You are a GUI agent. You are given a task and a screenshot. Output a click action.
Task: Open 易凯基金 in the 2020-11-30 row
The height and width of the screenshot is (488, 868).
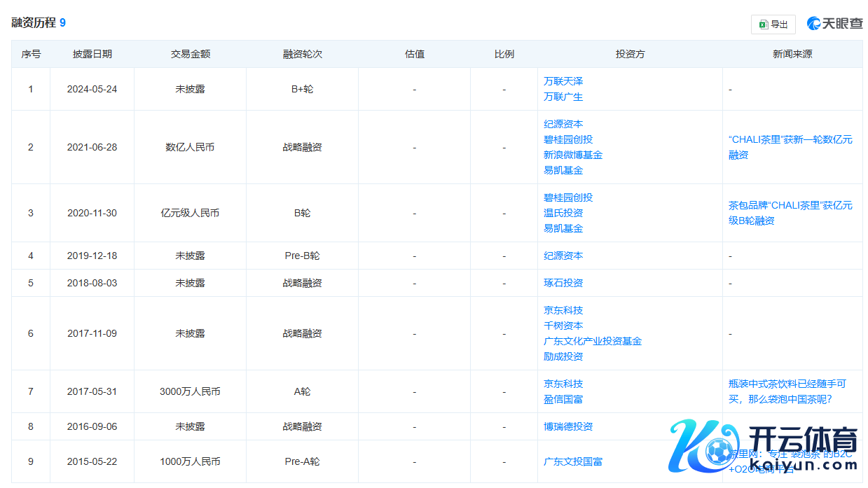(x=563, y=228)
